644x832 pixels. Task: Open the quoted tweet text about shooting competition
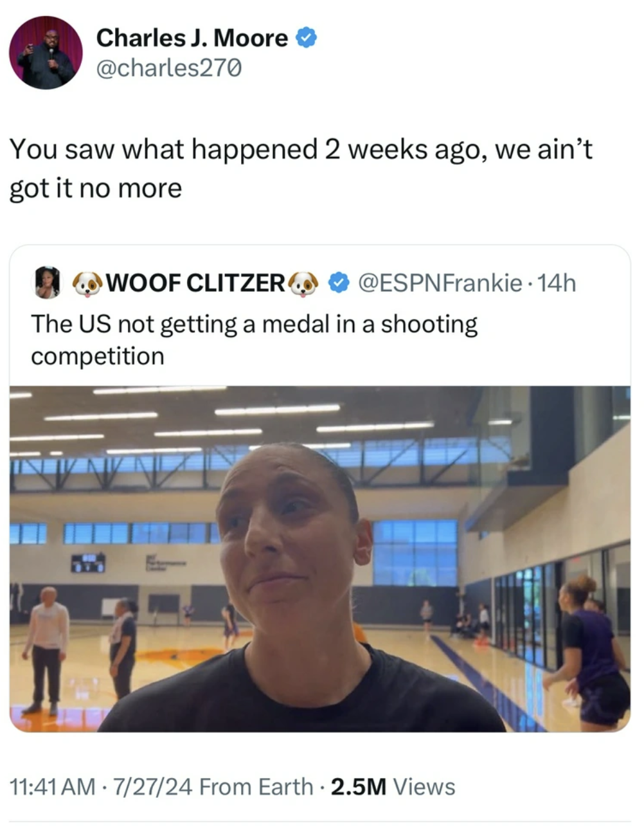coord(255,339)
